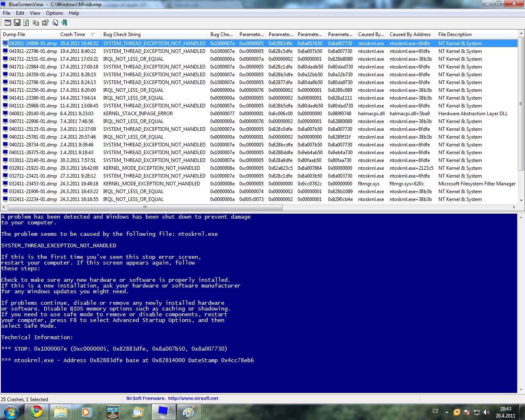Image resolution: width=525 pixels, height=420 pixels.
Task: Click the dump file icon for 032411-22234-01.dmp
Action: click(5, 199)
